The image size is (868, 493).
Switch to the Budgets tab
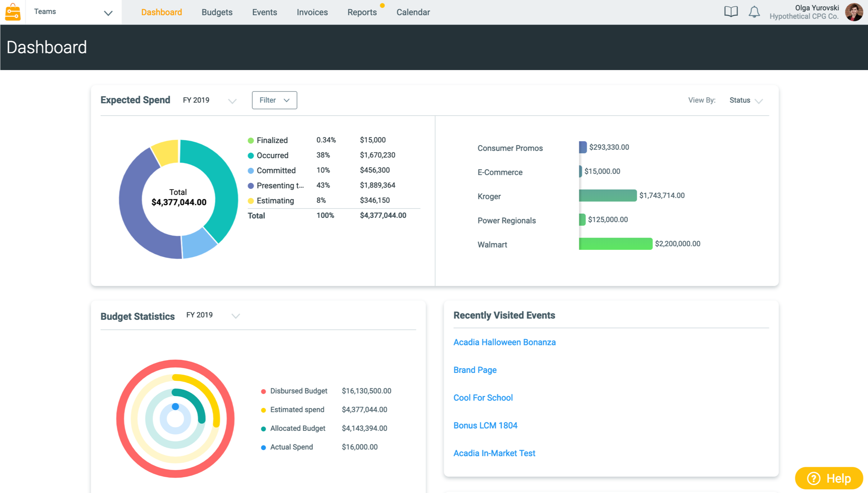[x=217, y=12]
